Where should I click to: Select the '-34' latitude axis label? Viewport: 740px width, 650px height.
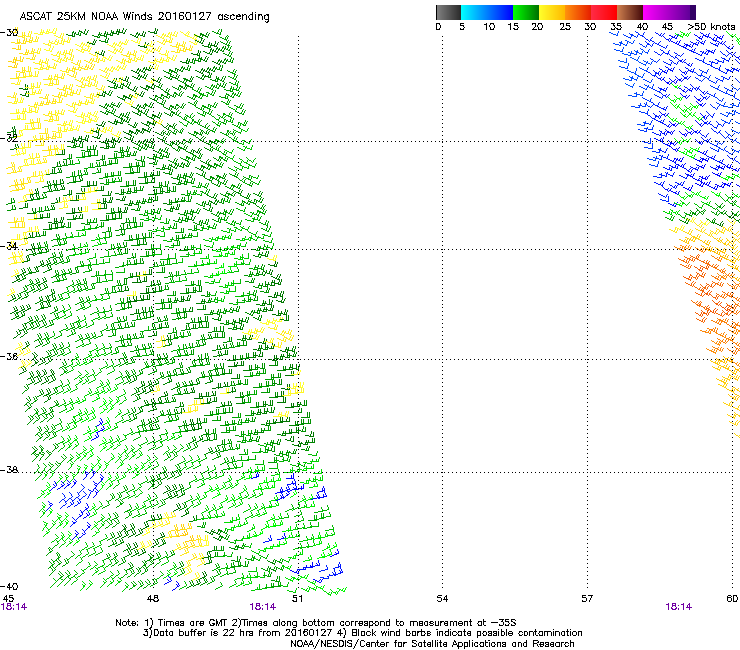(x=9, y=246)
